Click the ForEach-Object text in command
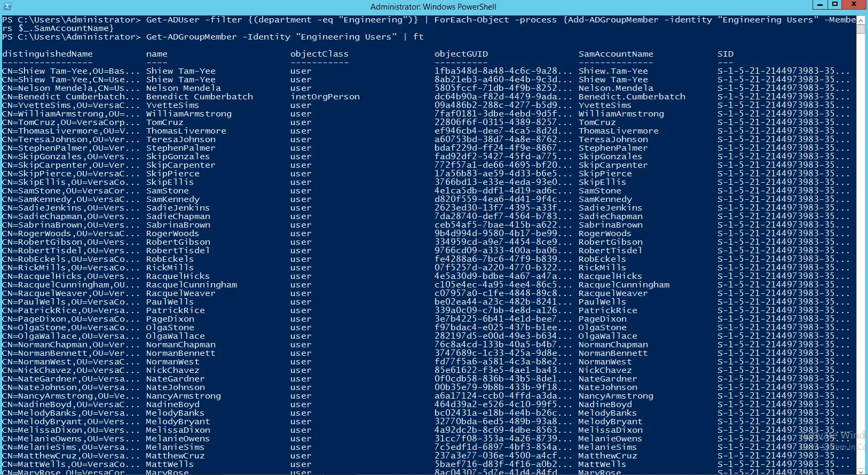 tap(472, 20)
